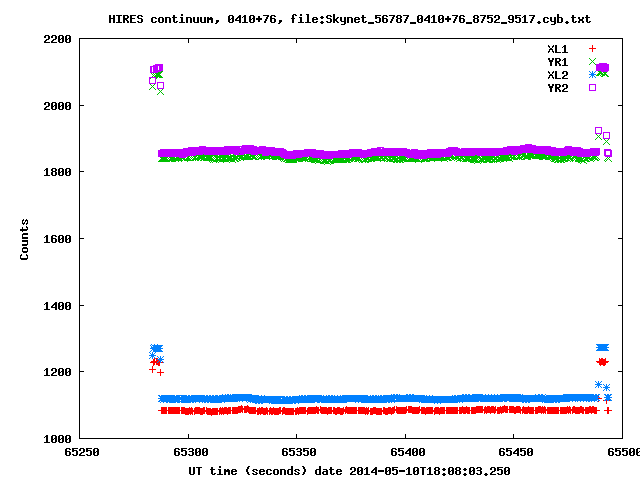Viewport: 640px width, 480px height.
Task: Click the Counts y-axis label
Action: (24, 239)
